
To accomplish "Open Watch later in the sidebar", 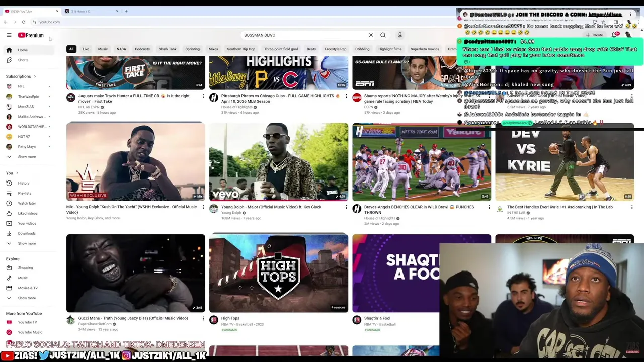I will [x=29, y=203].
